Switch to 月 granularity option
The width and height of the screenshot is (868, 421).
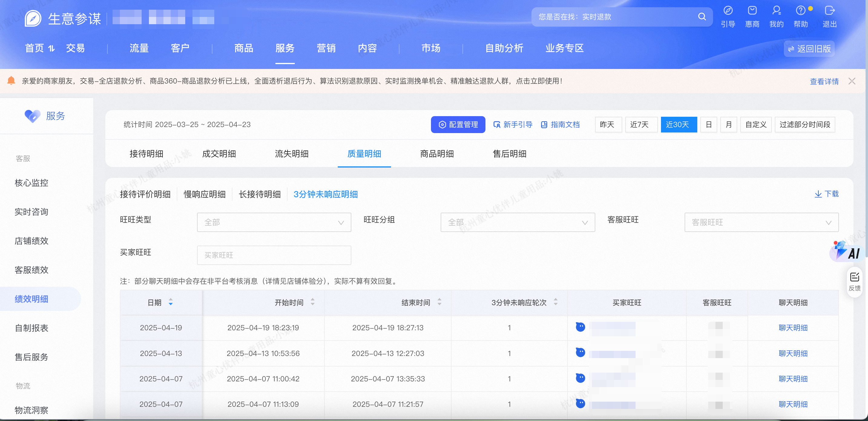pyautogui.click(x=728, y=125)
